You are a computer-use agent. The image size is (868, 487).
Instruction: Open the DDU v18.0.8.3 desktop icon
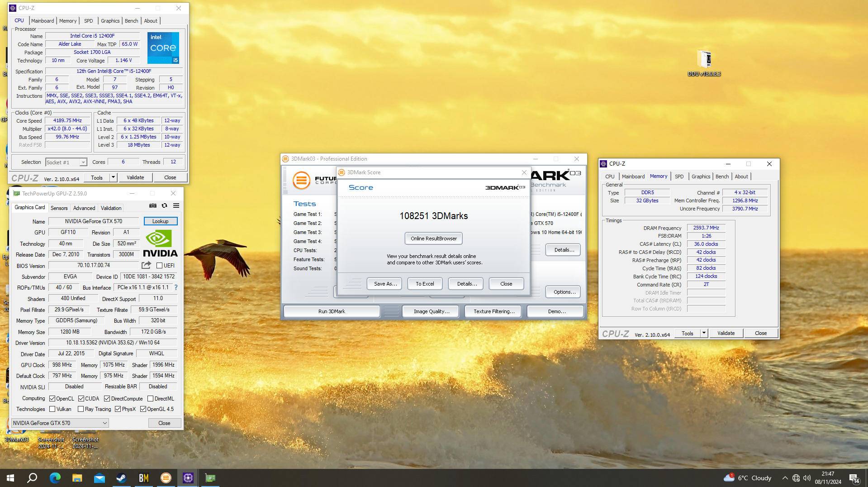coord(704,63)
